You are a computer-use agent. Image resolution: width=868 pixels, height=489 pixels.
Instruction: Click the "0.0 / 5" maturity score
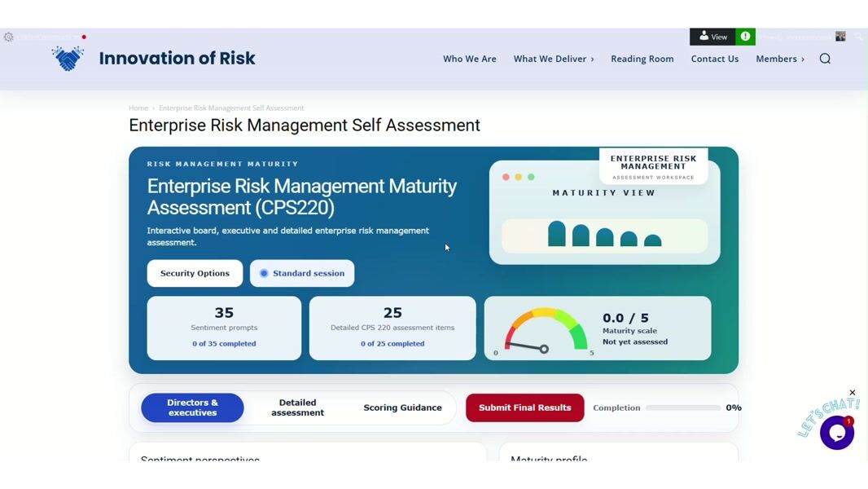(x=625, y=318)
